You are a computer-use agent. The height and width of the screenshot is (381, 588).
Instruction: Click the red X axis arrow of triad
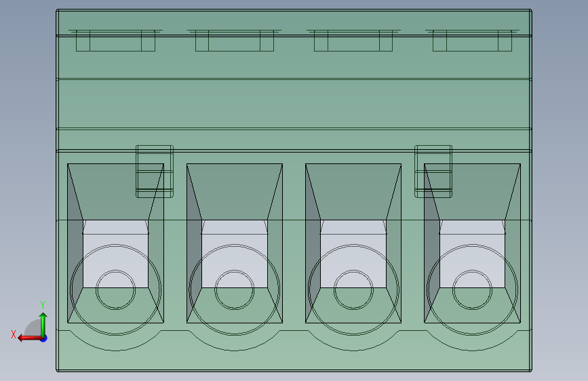tap(29, 338)
